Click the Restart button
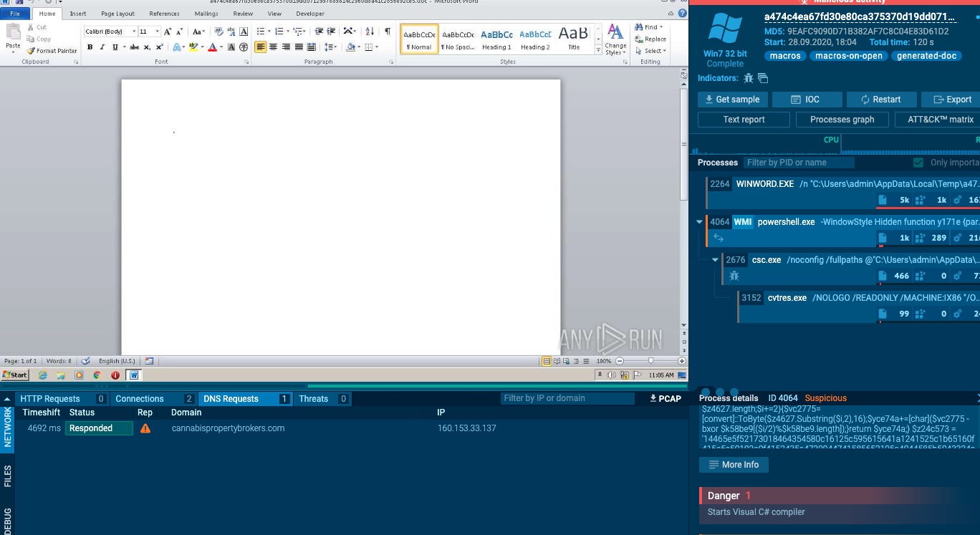 (x=880, y=100)
